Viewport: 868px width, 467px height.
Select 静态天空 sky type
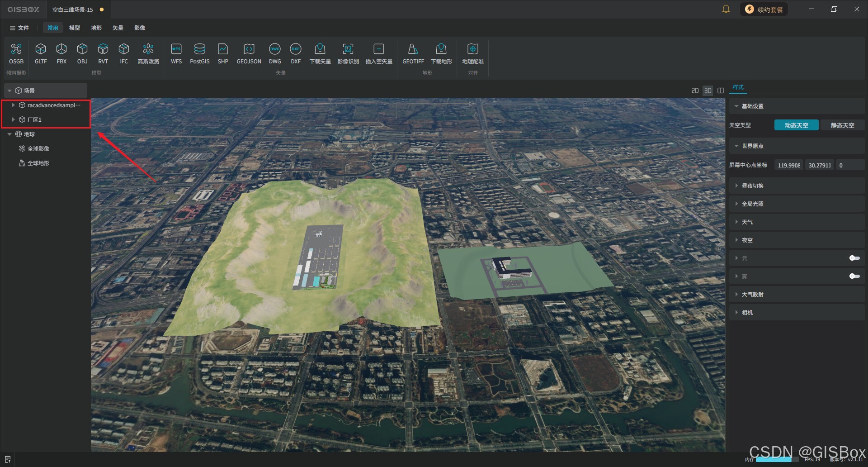(x=842, y=125)
